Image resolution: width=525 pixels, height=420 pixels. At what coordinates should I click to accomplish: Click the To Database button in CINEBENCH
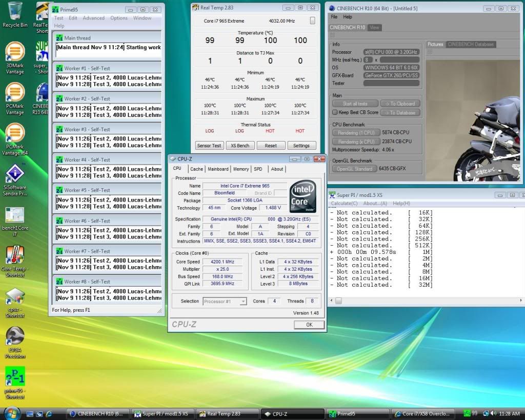[x=400, y=113]
